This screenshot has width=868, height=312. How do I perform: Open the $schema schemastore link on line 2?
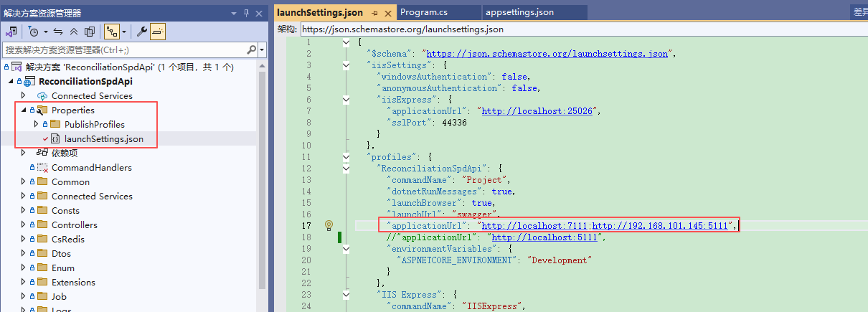(x=548, y=54)
